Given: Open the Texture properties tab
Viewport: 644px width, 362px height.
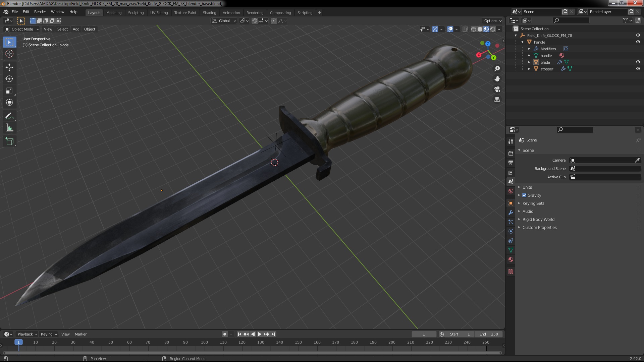Looking at the screenshot, I should (511, 271).
